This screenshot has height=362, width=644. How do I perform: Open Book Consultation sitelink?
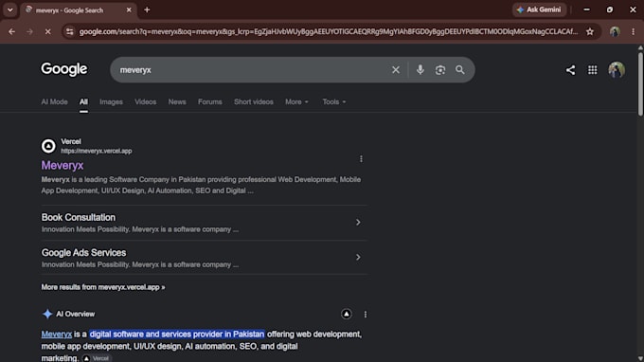(79, 217)
